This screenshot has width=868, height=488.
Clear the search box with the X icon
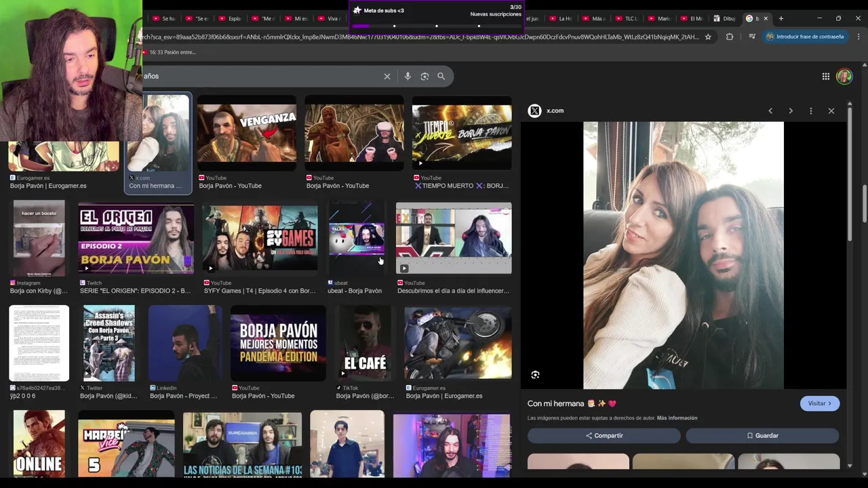click(x=387, y=77)
